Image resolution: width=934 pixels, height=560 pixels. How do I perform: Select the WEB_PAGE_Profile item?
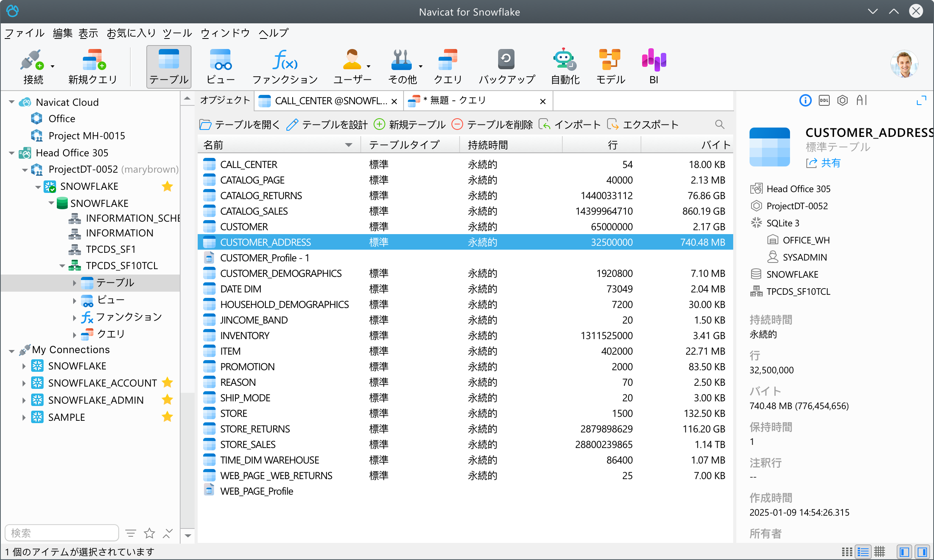coord(465,491)
